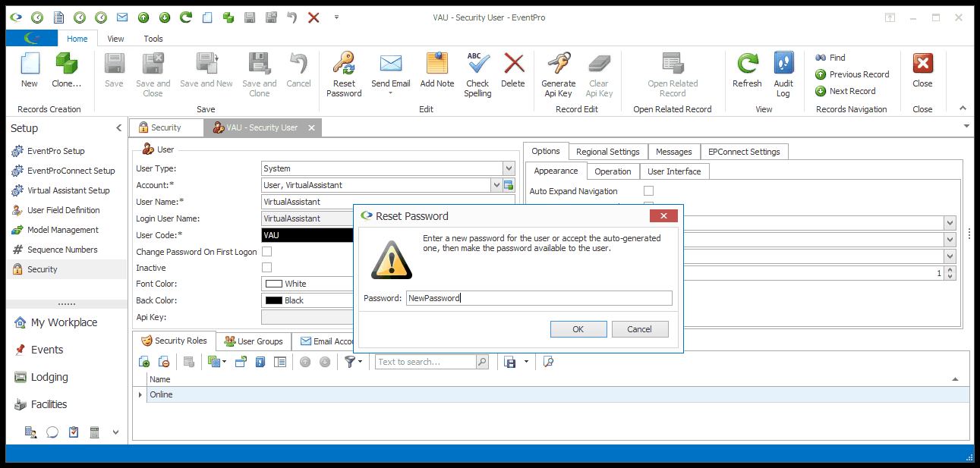Screen dimensions: 980x468
Task: Close the VAU - Security User tab
Action: 310,128
